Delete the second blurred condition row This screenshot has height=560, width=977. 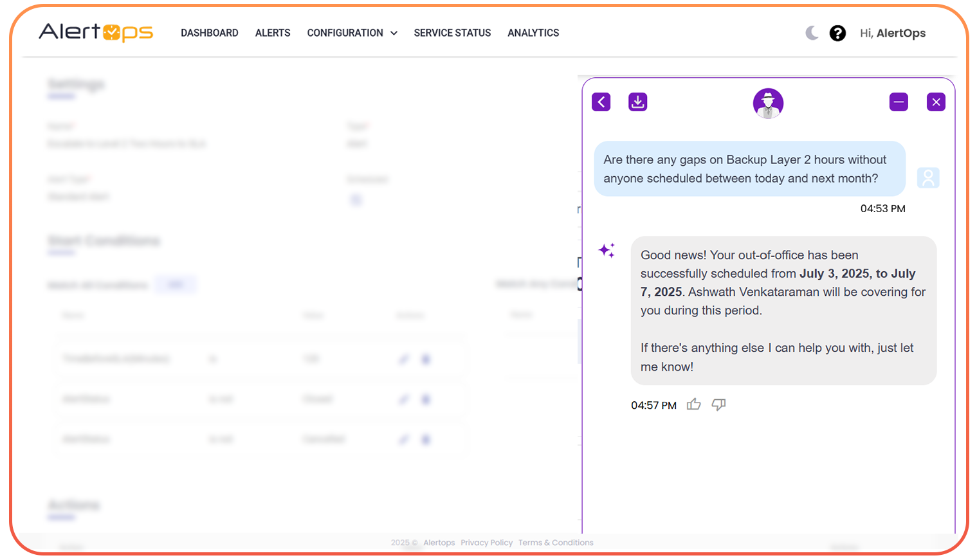pos(425,399)
